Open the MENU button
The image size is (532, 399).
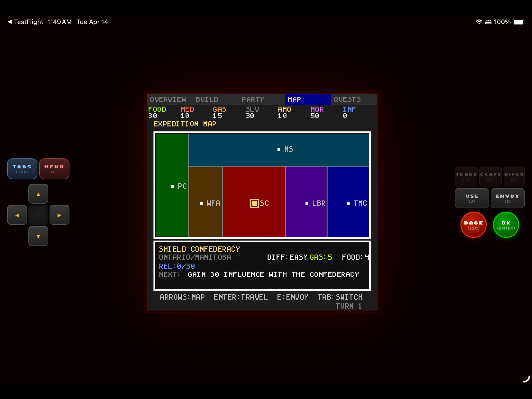tap(54, 169)
